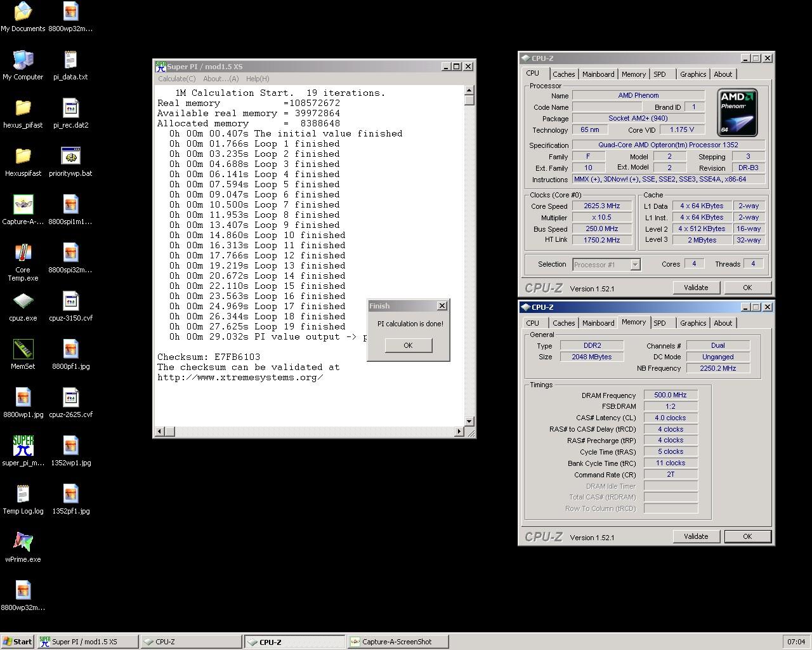The height and width of the screenshot is (650, 812).
Task: Click the AMD Phenom logo in CPU-Z
Action: (737, 113)
